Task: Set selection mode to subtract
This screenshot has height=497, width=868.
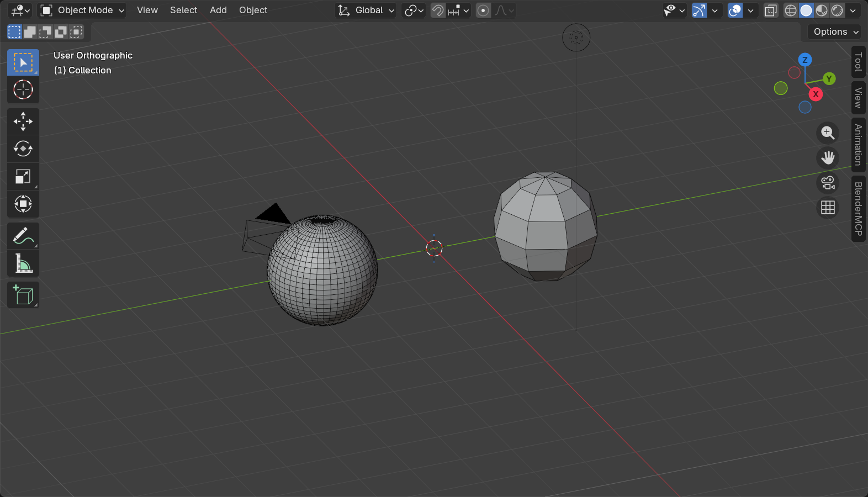Action: (45, 32)
